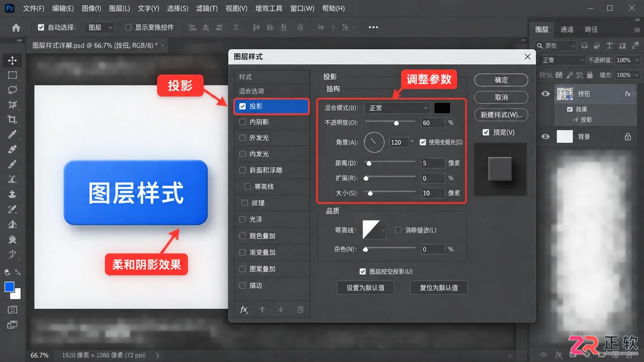Image resolution: width=644 pixels, height=362 pixels.
Task: Click the 确定 button
Action: pos(501,80)
